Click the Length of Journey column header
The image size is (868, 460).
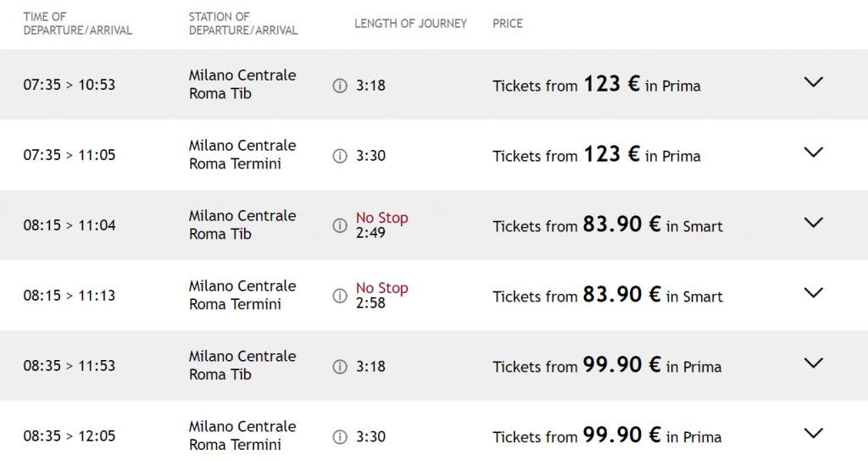tap(410, 24)
